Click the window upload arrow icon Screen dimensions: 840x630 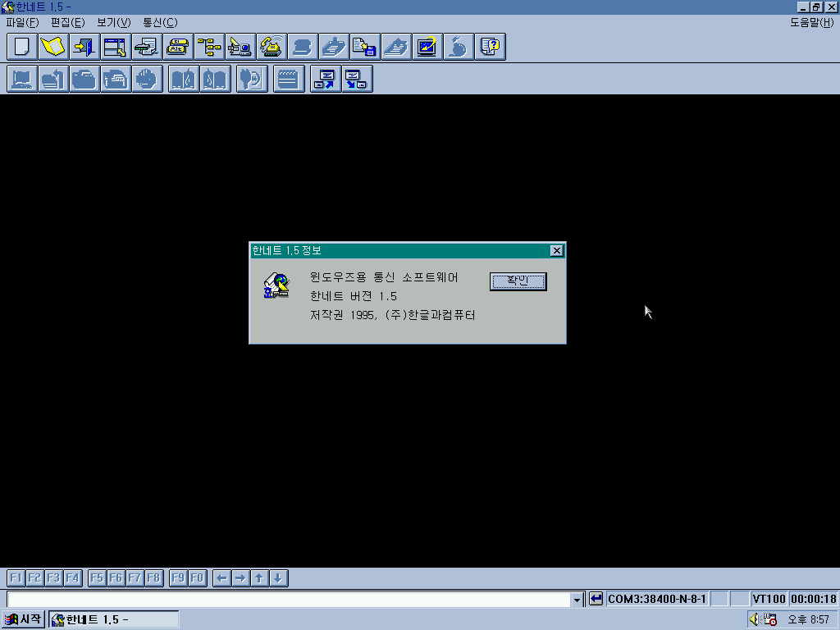[325, 79]
